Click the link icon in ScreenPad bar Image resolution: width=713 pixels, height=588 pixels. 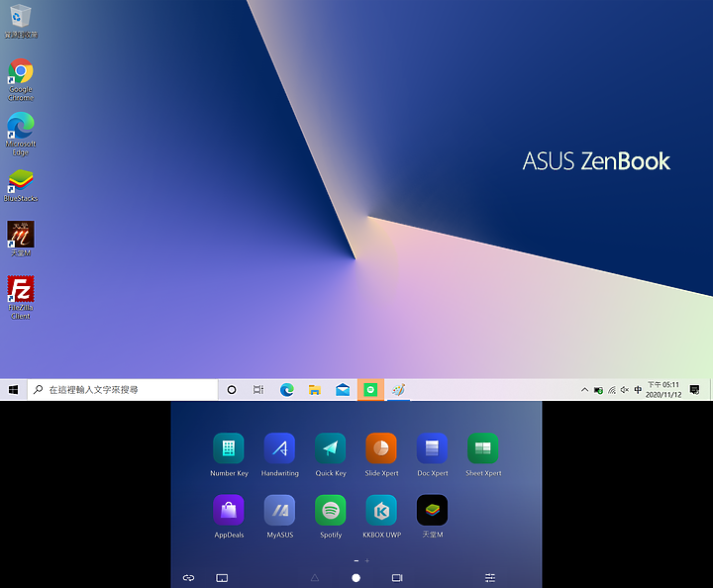click(x=189, y=577)
